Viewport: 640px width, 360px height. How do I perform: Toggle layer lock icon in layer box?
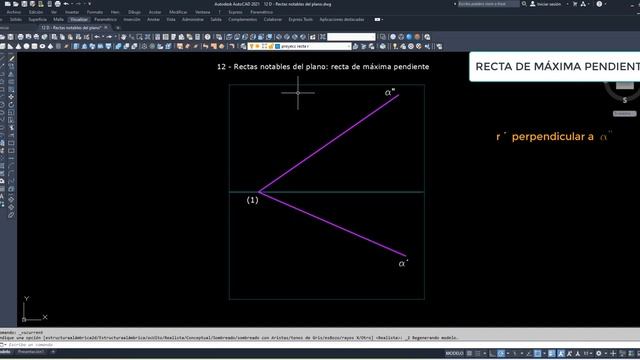[x=271, y=47]
